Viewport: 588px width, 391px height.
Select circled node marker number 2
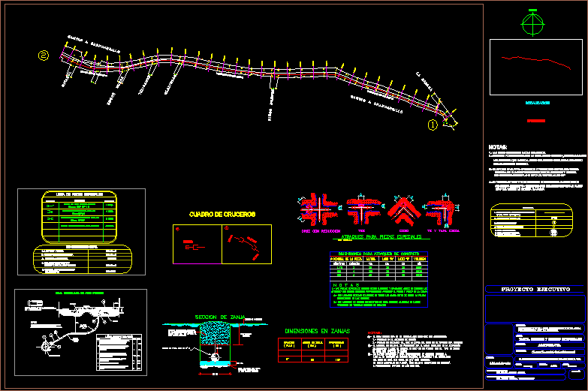(x=44, y=56)
